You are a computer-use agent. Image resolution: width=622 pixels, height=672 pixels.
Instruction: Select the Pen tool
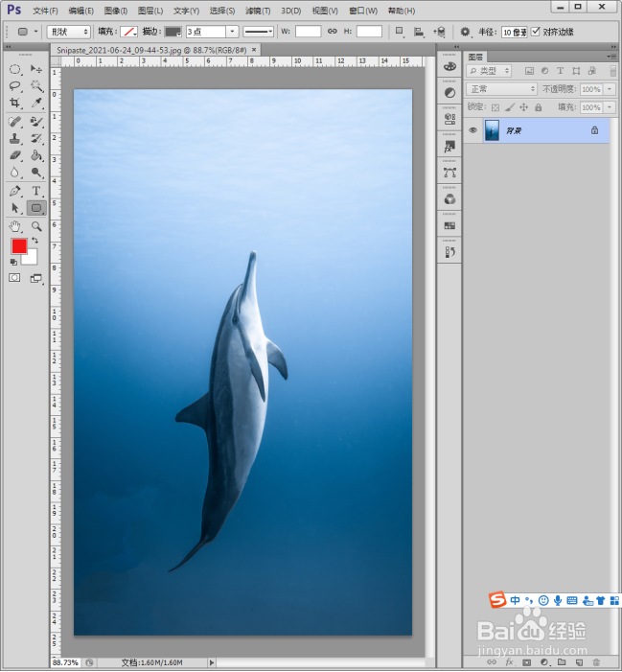coord(15,191)
